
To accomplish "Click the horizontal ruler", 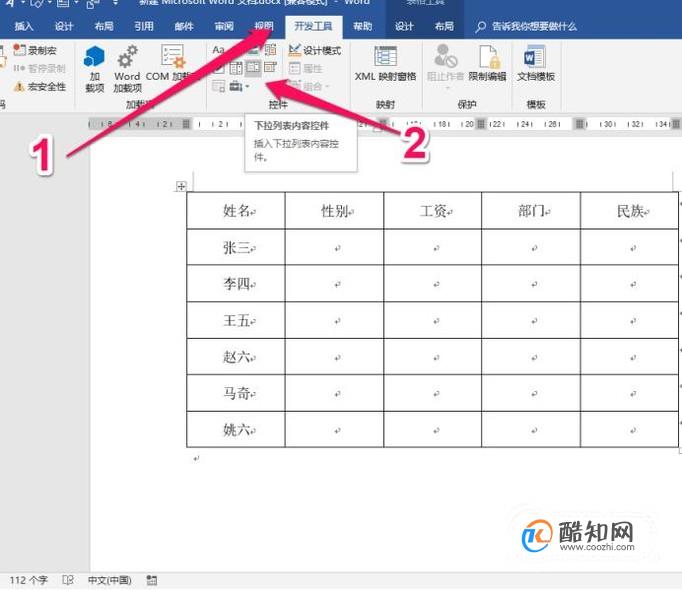I will (x=385, y=124).
